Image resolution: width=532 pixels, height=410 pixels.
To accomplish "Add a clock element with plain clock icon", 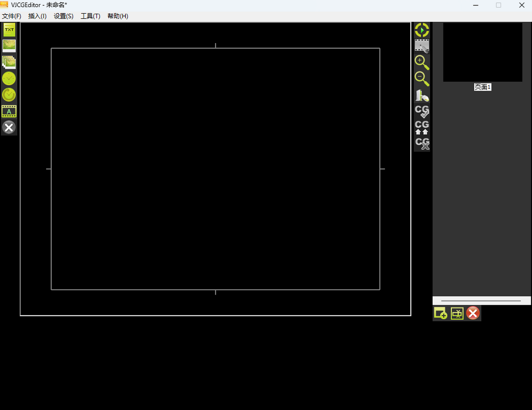I will click(x=9, y=79).
